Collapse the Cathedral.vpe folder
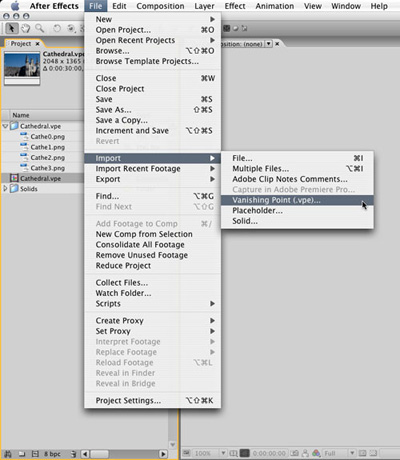The height and width of the screenshot is (460, 400). pyautogui.click(x=5, y=126)
